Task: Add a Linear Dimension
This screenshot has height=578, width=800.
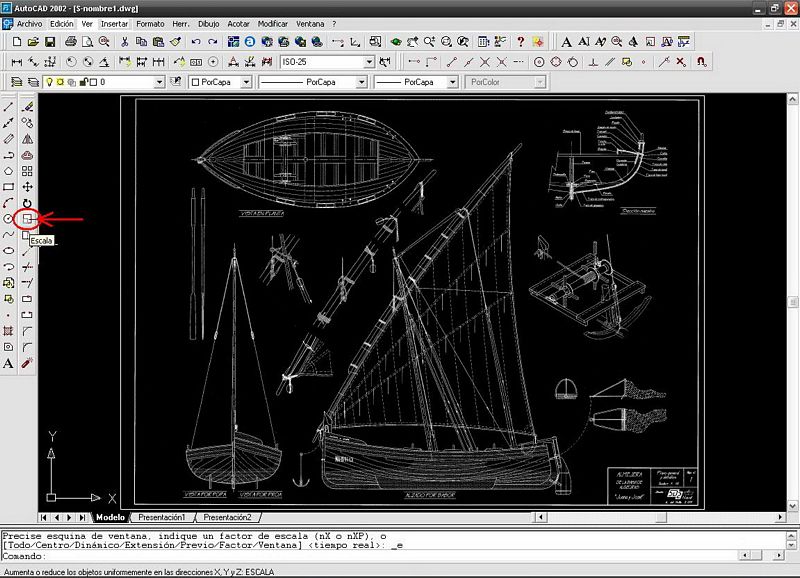Action: click(17, 62)
